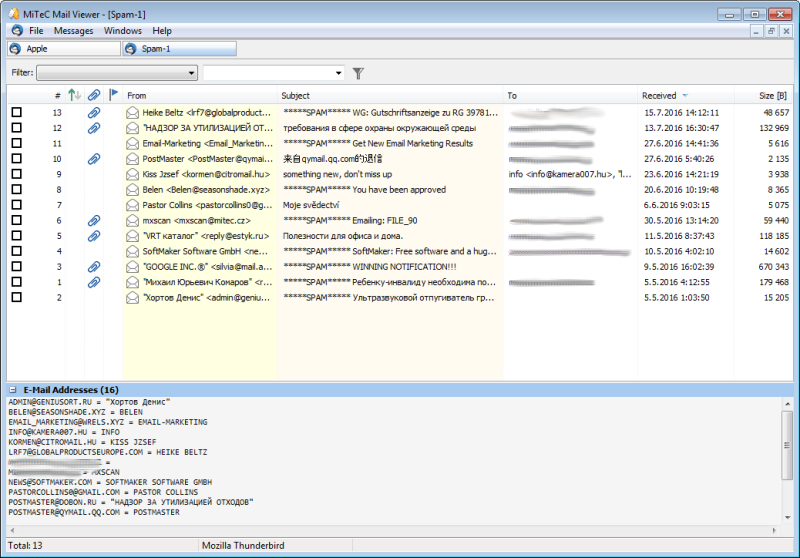
Task: Click envelope icon of Pastor Collins message
Action: click(132, 205)
